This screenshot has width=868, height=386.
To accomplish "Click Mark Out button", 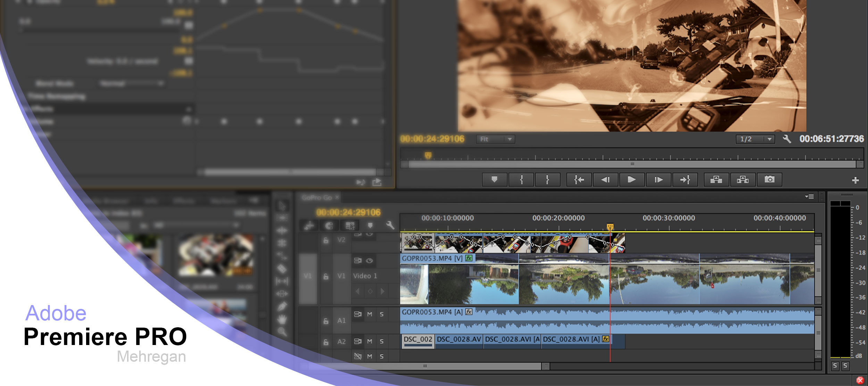I will [548, 180].
